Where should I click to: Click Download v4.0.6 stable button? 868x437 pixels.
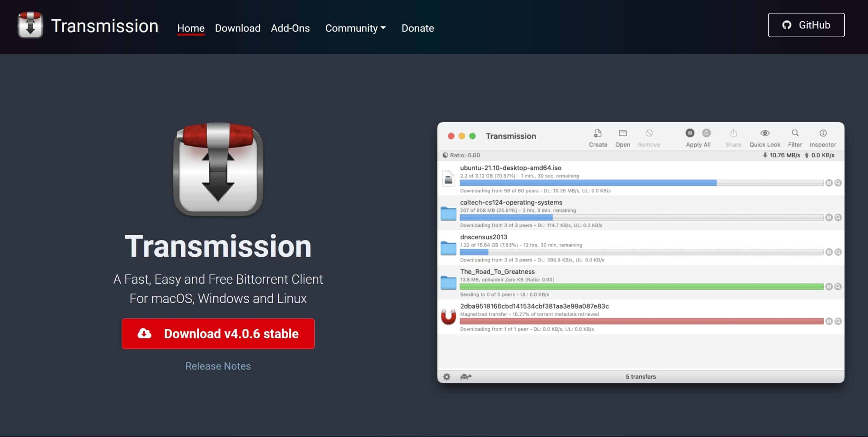[218, 334]
